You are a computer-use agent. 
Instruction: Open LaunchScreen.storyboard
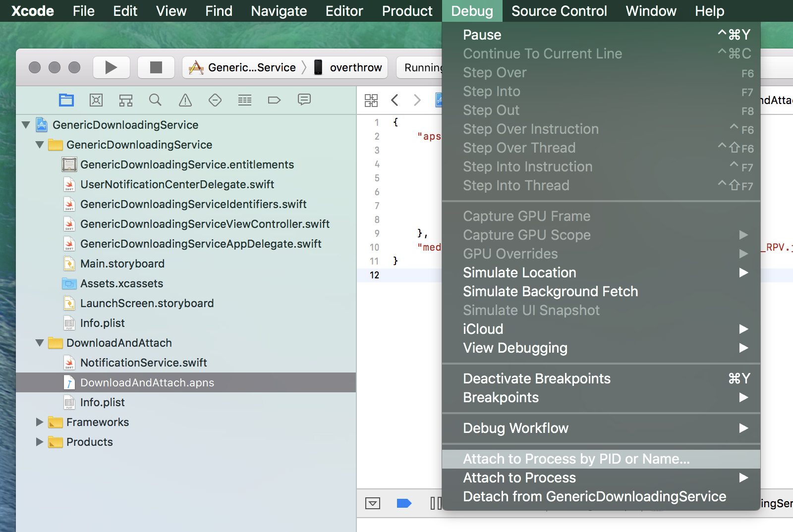(x=186, y=303)
